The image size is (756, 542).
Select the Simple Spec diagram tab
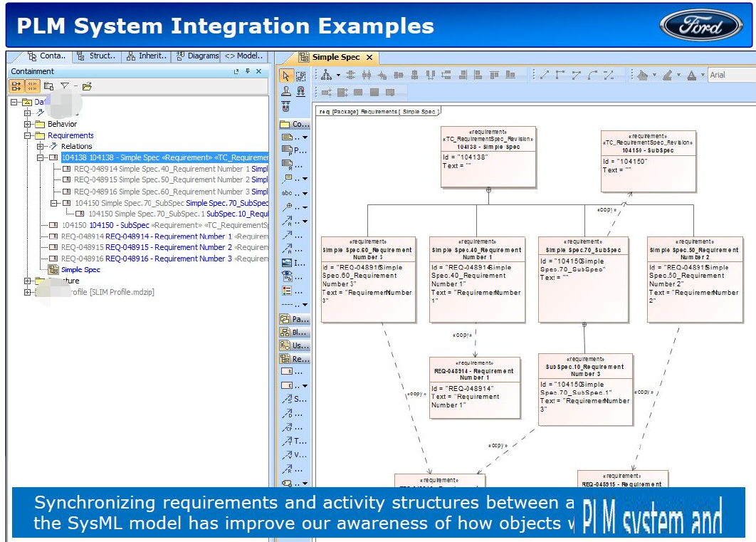point(335,57)
